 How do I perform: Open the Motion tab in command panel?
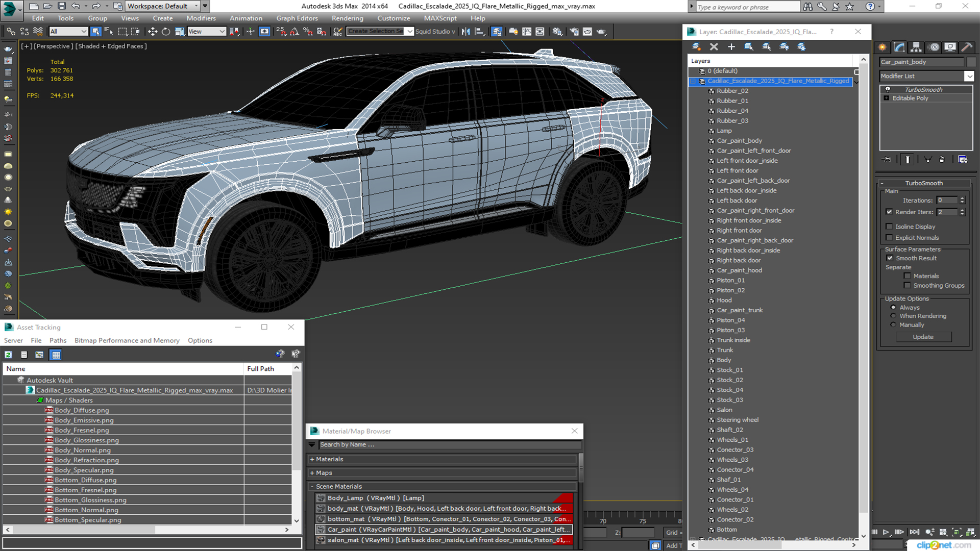(934, 47)
